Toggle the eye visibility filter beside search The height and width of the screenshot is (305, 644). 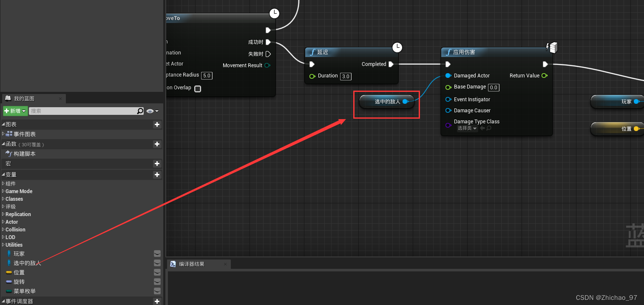pos(149,111)
